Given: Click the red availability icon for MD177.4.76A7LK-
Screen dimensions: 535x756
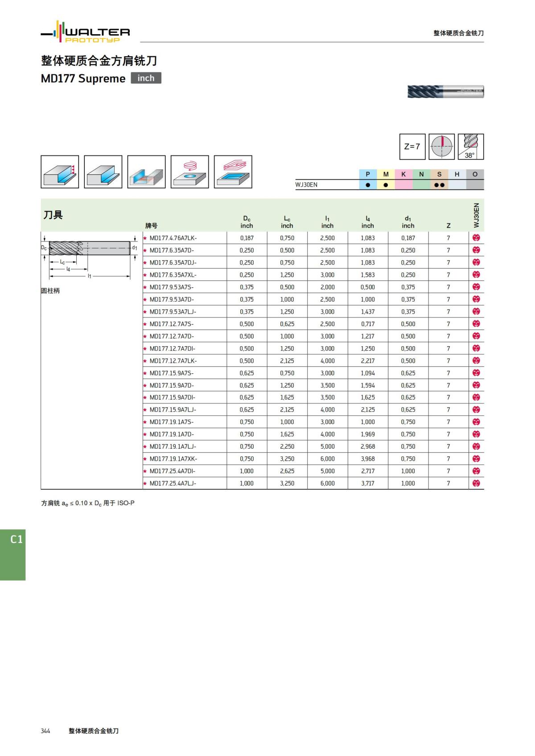Looking at the screenshot, I should pyautogui.click(x=476, y=238).
